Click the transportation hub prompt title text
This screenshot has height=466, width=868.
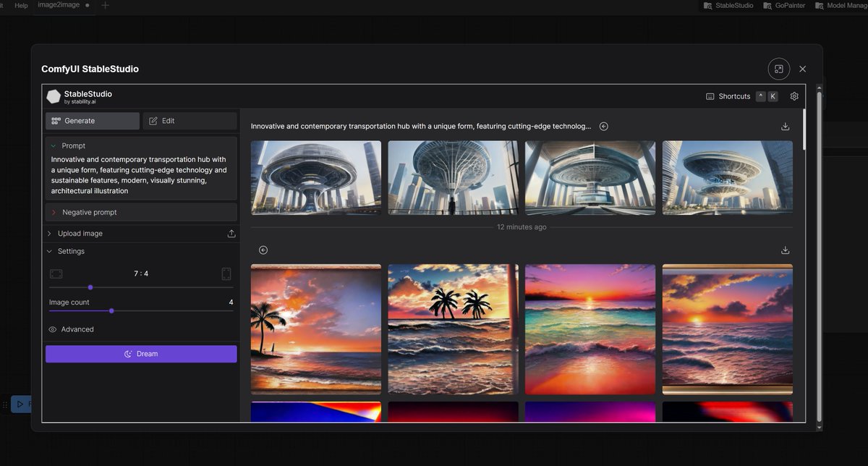(421, 126)
